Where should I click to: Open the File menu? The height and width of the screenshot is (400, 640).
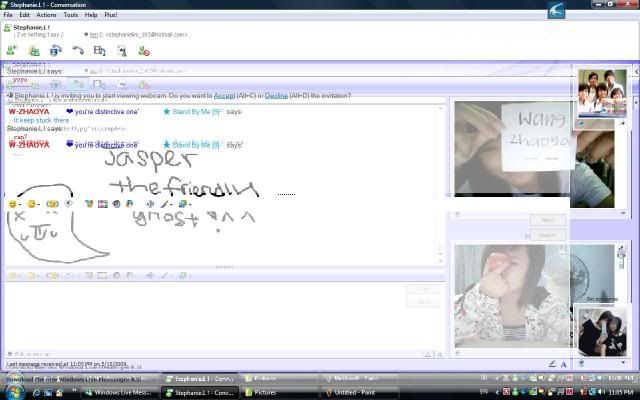[x=8, y=15]
